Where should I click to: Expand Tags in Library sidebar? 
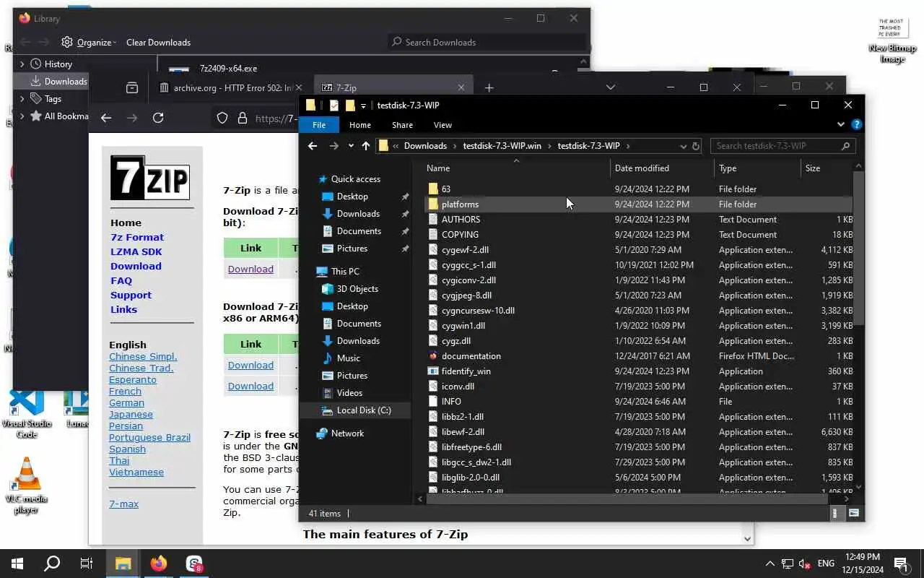click(22, 99)
